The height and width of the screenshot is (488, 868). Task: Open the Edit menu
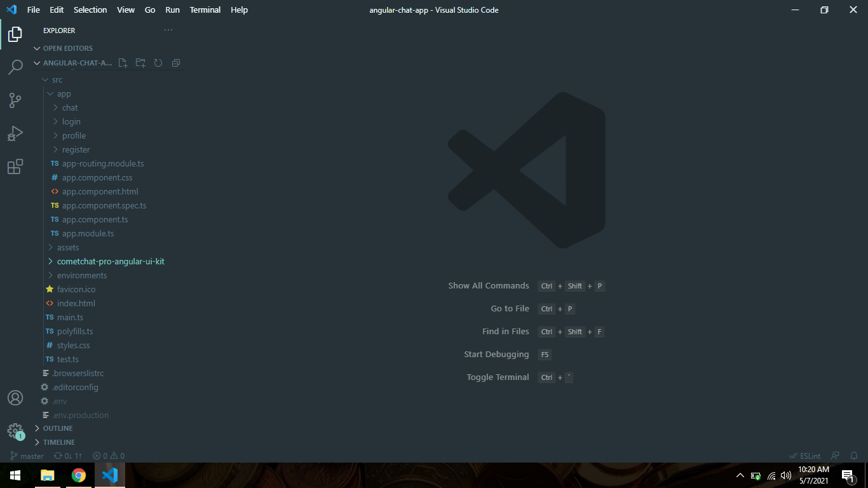click(x=57, y=10)
